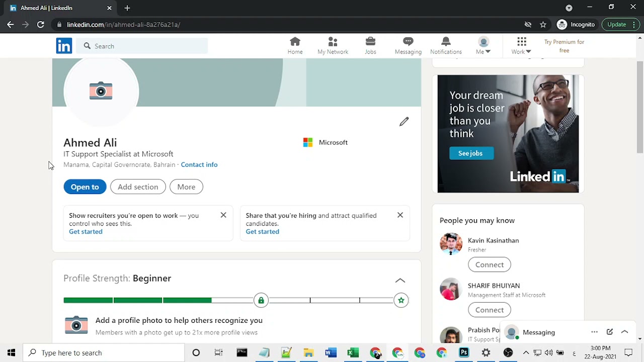Viewport: 644px width, 362px height.
Task: Open Kavin Kasinathan's profile picture
Action: pyautogui.click(x=451, y=244)
